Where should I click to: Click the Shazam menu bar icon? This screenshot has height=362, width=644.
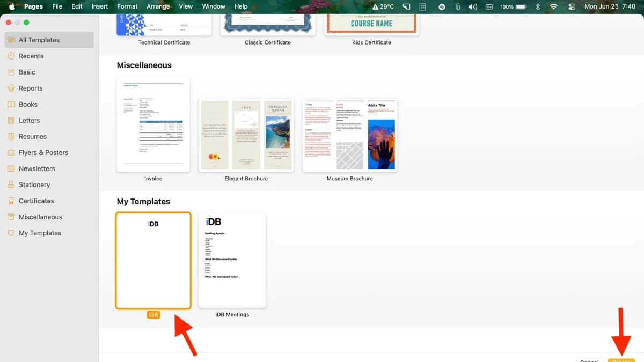coord(441,6)
